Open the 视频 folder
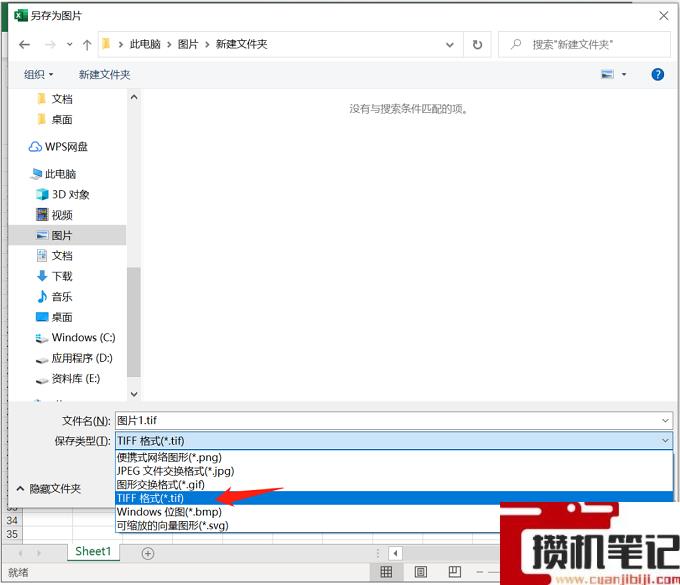The width and height of the screenshot is (680, 585). [55, 215]
